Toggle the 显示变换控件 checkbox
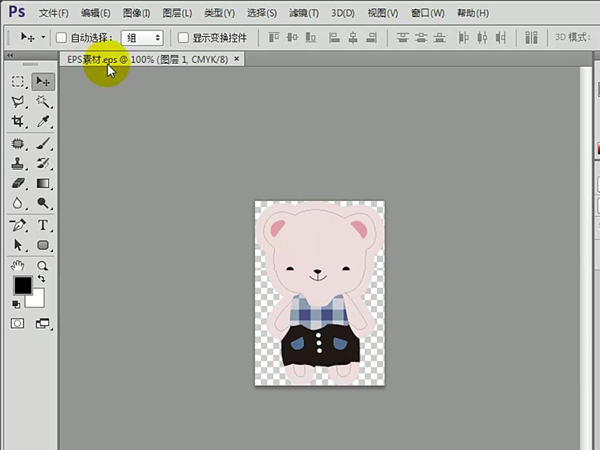Image resolution: width=600 pixels, height=450 pixels. click(x=183, y=37)
